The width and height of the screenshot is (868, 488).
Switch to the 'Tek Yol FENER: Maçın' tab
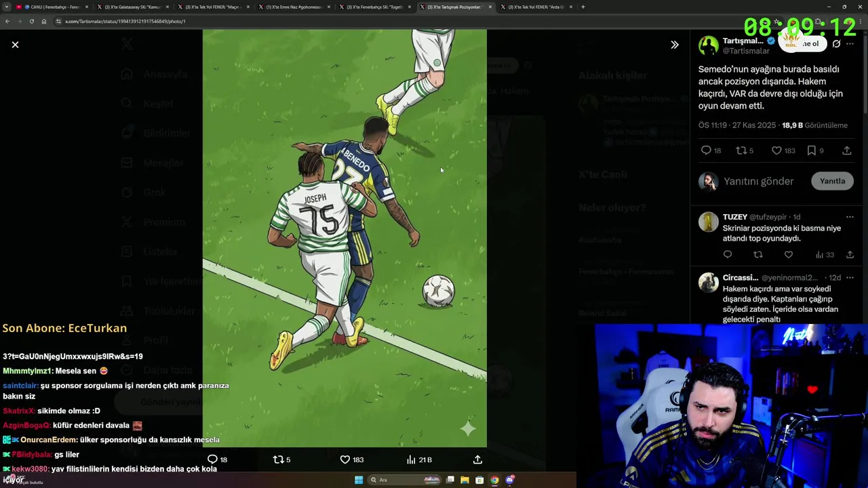214,7
